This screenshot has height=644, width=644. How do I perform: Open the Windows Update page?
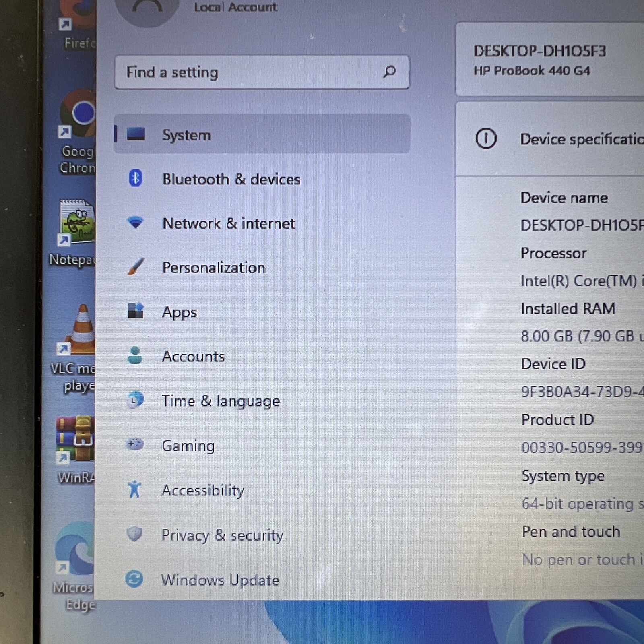(x=262, y=579)
